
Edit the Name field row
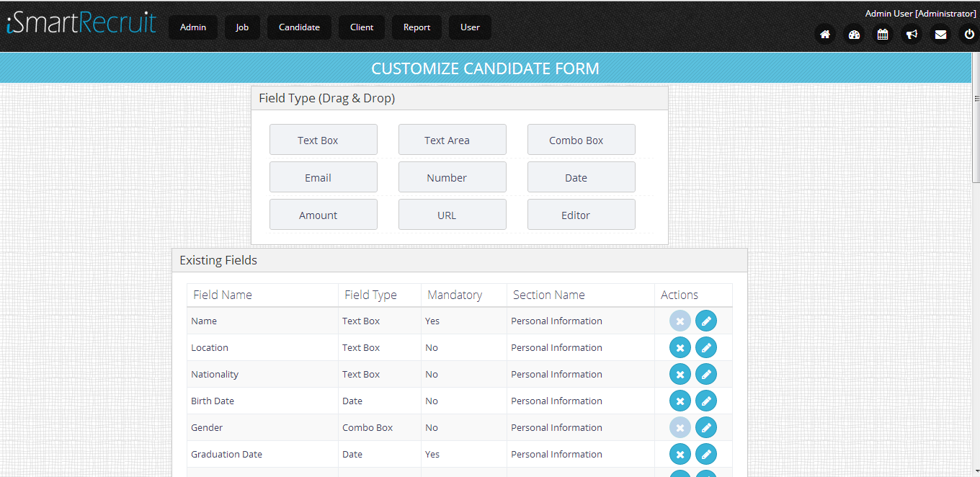[x=706, y=321]
